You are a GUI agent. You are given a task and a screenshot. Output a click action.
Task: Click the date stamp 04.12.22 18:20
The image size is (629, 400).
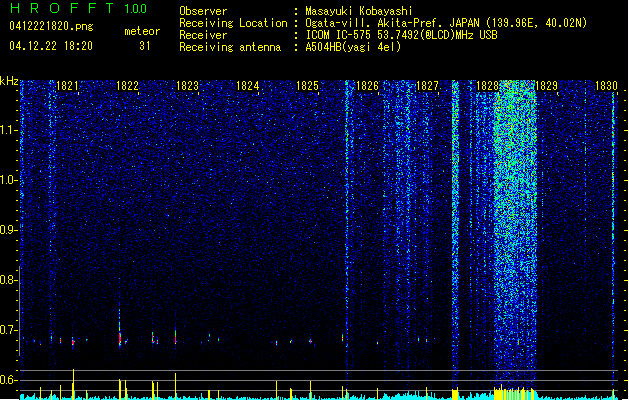[x=51, y=46]
